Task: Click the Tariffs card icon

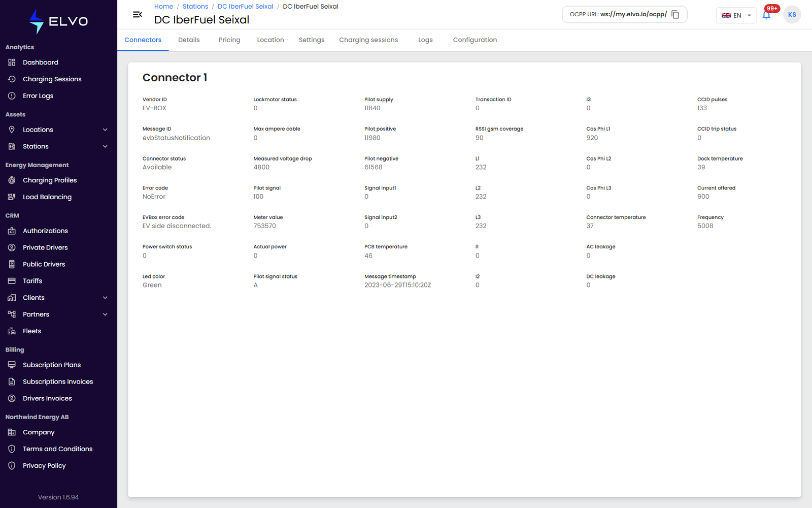Action: click(12, 281)
